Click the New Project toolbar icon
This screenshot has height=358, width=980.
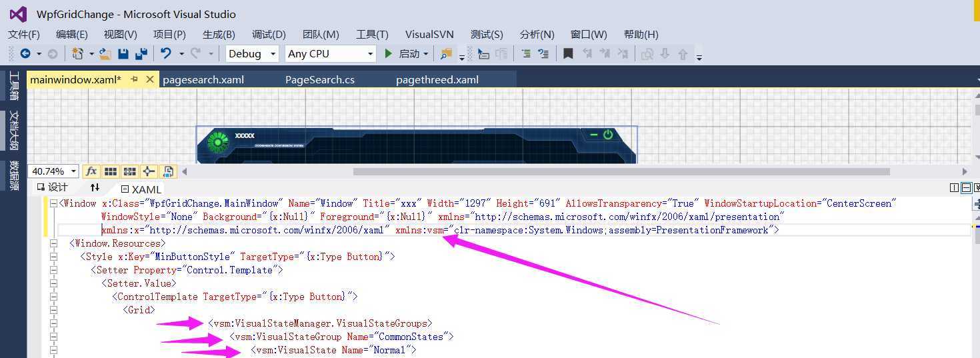[78, 53]
